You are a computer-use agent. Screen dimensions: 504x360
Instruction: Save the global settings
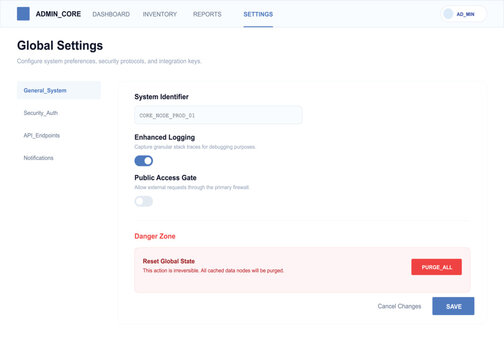pyautogui.click(x=453, y=306)
